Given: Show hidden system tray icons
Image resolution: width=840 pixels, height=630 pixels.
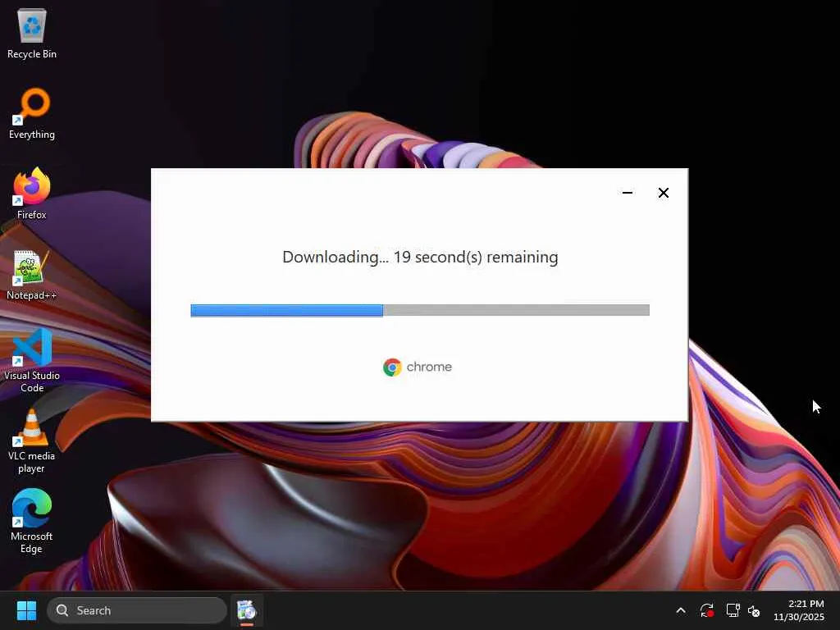Looking at the screenshot, I should (681, 610).
